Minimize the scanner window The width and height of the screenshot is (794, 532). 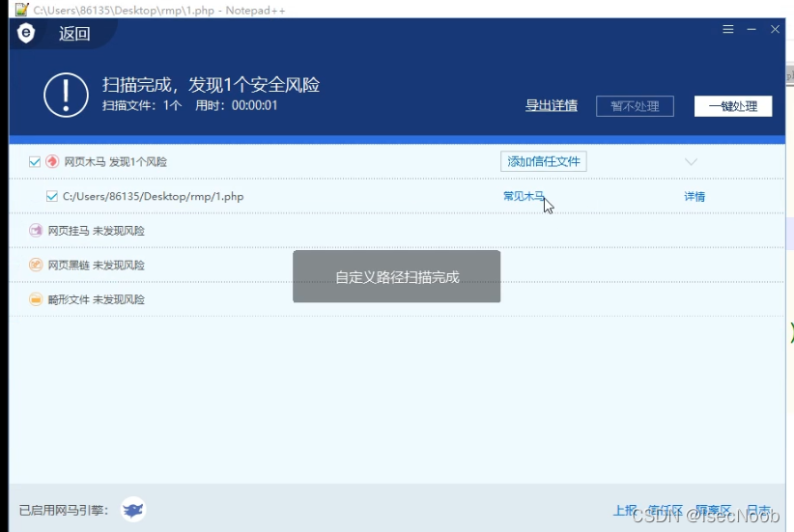click(751, 29)
